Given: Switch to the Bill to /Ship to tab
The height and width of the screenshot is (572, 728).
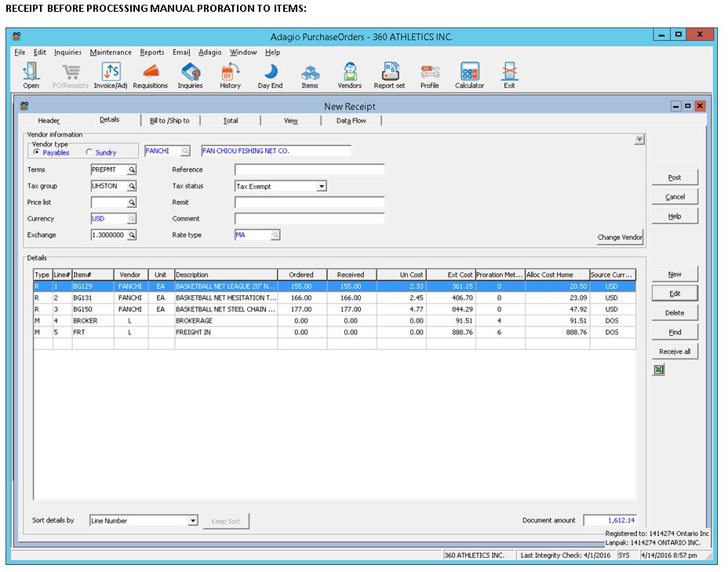Looking at the screenshot, I should 169,121.
